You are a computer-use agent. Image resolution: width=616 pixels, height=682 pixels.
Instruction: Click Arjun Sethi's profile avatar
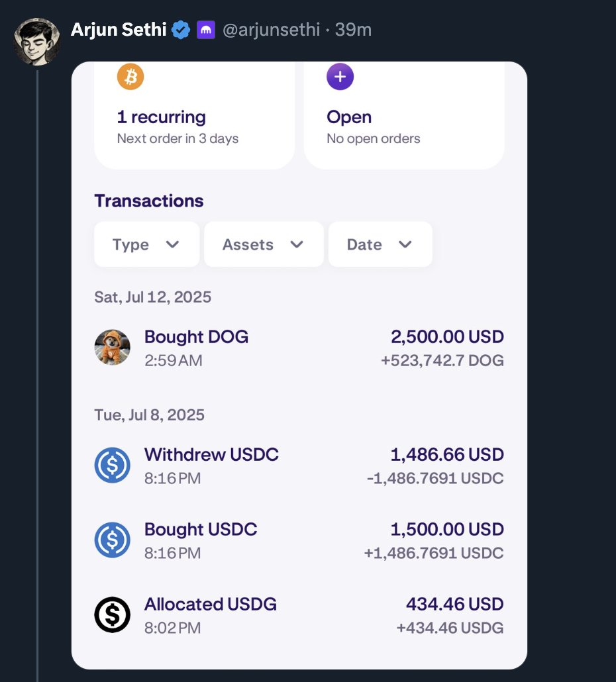(x=37, y=41)
